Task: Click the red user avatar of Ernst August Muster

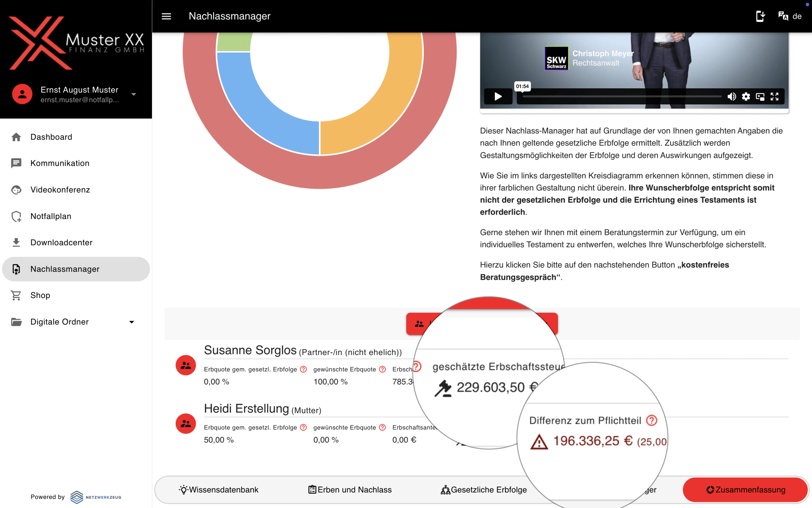Action: (x=22, y=94)
